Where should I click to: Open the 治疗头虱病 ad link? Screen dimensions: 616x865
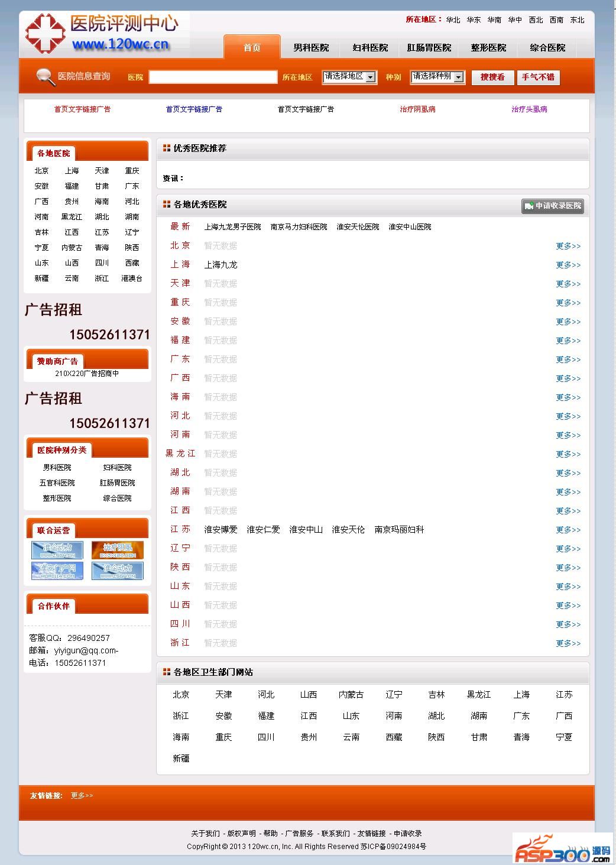point(530,109)
